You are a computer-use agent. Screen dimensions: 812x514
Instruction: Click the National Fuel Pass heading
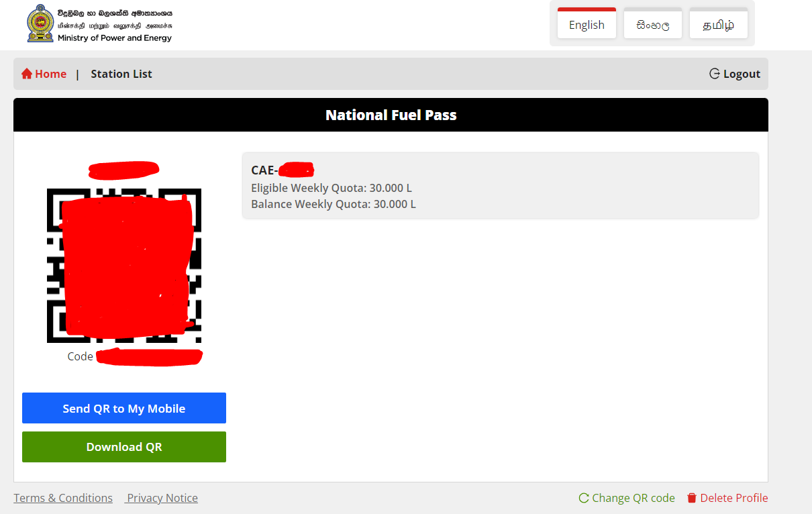coord(391,115)
